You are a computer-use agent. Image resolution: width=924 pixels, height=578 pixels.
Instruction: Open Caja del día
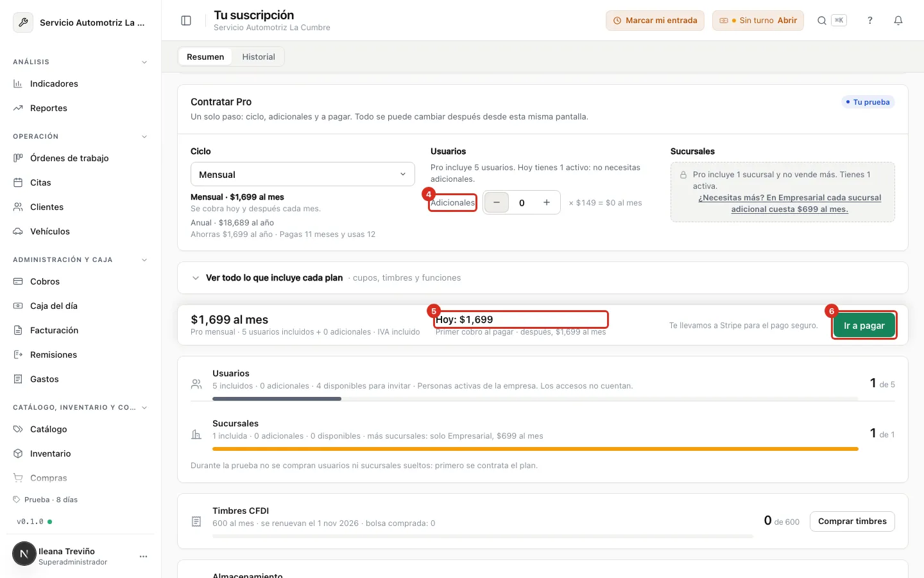[x=80, y=306]
